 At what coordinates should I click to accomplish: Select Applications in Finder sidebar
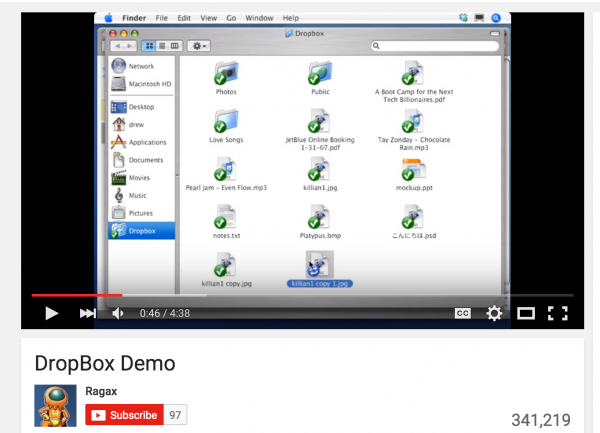pos(142,142)
